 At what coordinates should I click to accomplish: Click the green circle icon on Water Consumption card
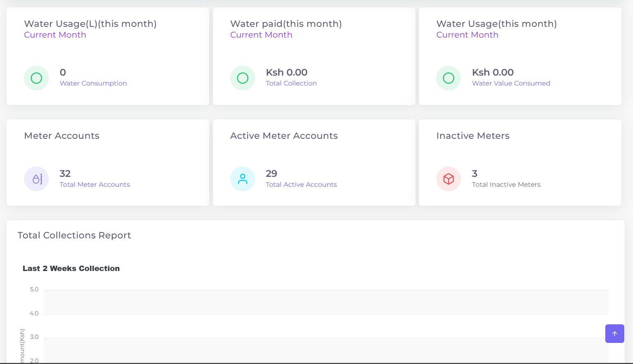[x=36, y=78]
